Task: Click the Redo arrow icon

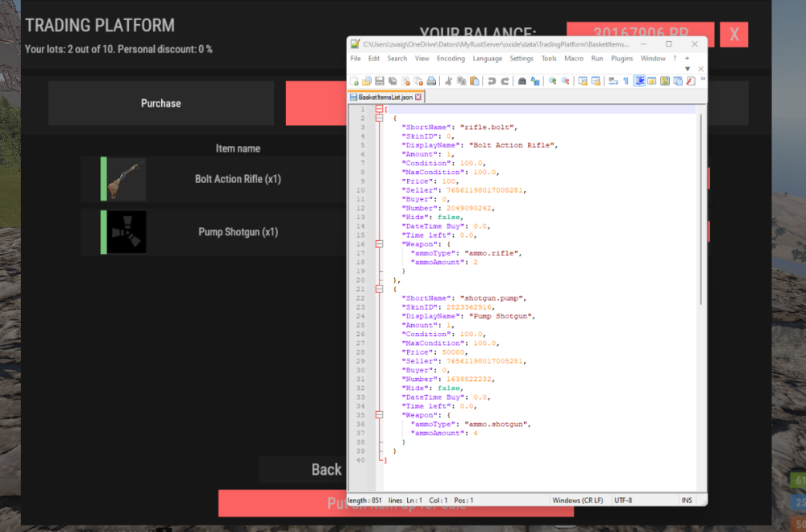Action: 503,81
